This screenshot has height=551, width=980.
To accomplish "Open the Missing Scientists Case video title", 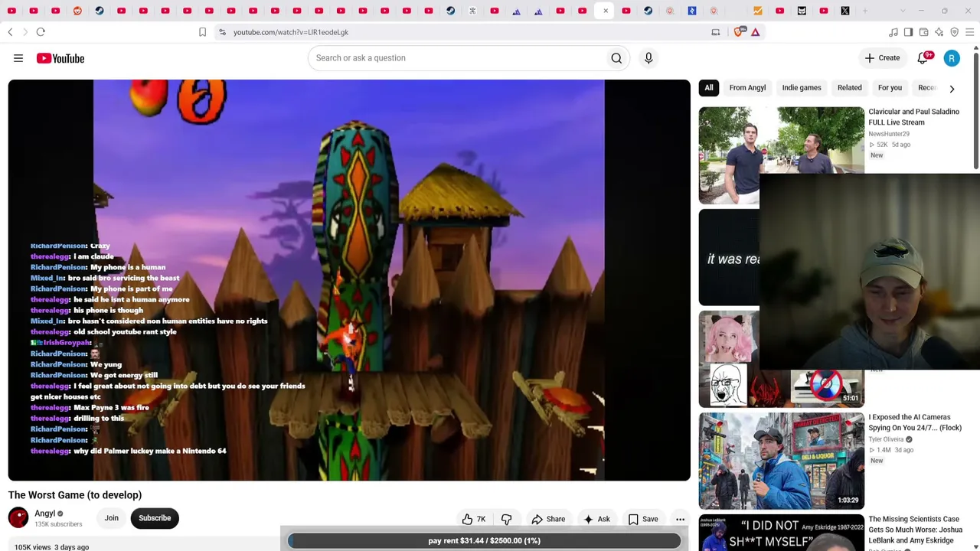I will click(x=915, y=530).
